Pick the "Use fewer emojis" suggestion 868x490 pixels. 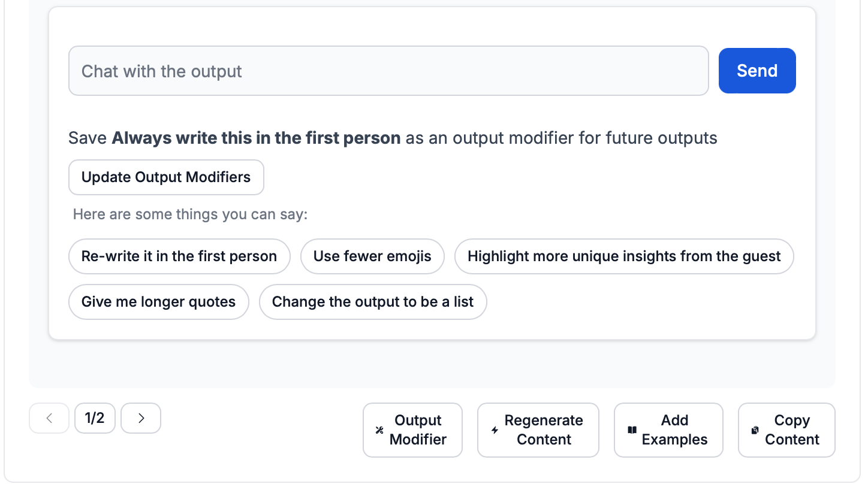(372, 256)
